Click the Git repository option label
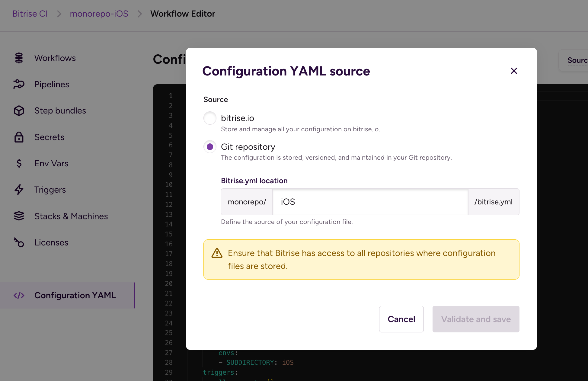The width and height of the screenshot is (588, 381). (248, 147)
